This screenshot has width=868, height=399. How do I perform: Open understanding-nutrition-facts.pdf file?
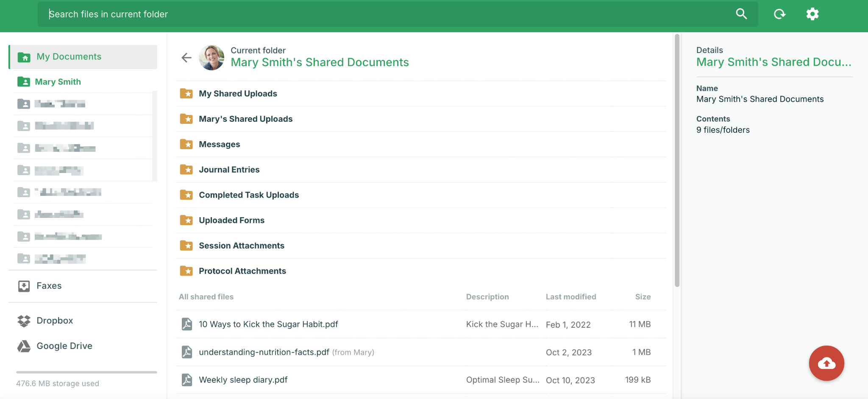point(264,352)
